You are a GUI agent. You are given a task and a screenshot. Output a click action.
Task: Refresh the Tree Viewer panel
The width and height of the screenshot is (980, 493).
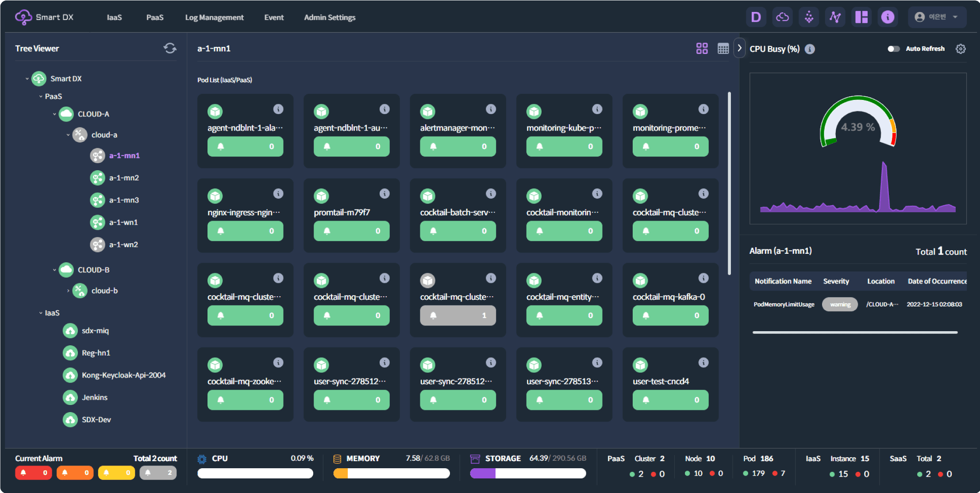click(x=170, y=48)
